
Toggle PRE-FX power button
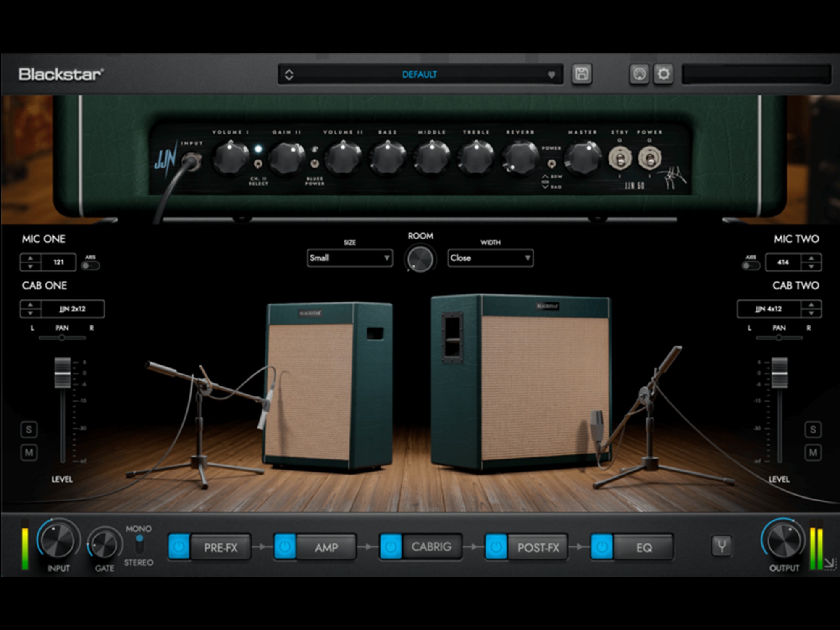point(179,546)
